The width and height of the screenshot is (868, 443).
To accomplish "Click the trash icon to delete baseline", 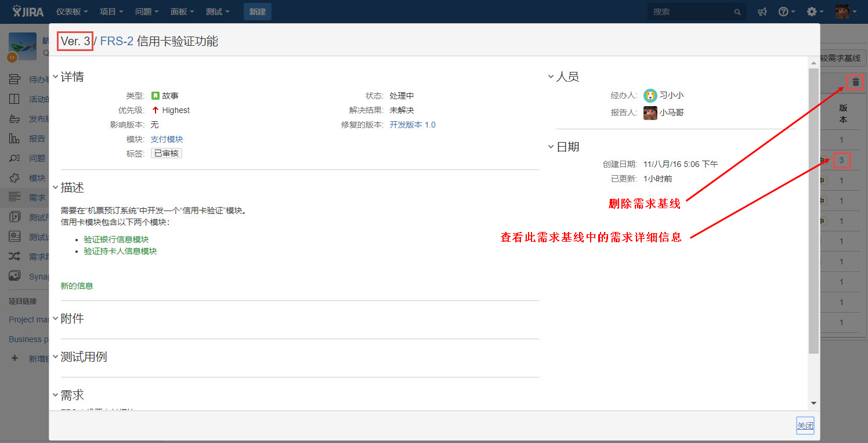I will [x=855, y=82].
